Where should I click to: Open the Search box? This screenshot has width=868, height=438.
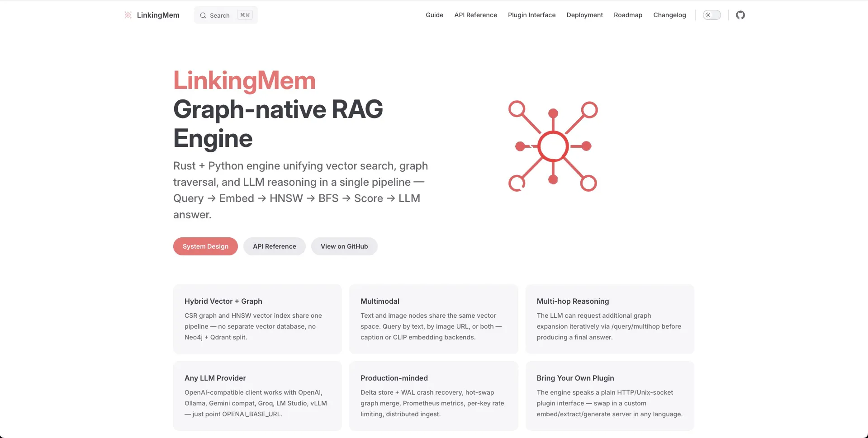[226, 15]
